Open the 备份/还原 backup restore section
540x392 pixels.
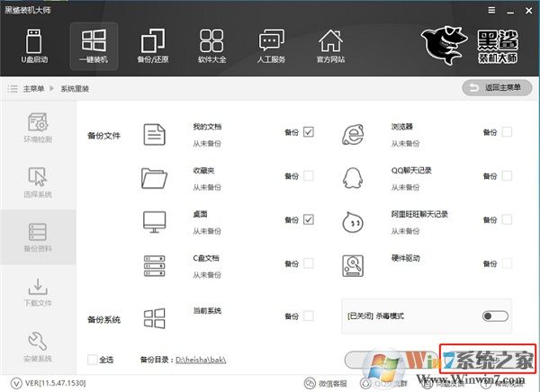coord(153,46)
